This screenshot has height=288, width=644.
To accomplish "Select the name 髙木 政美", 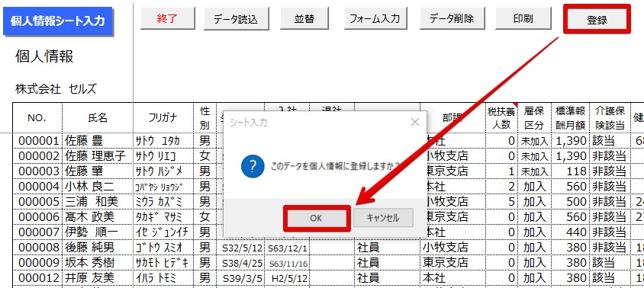I will [98, 216].
